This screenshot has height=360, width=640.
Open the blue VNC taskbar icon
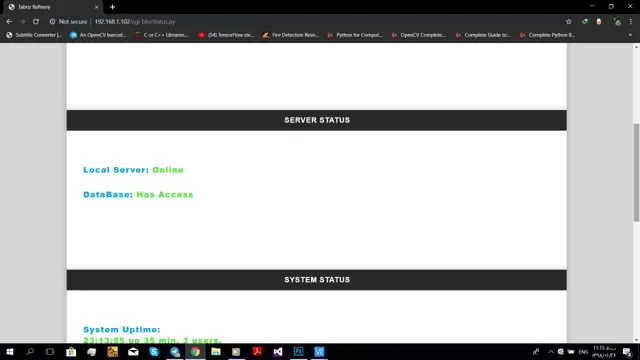tap(319, 351)
